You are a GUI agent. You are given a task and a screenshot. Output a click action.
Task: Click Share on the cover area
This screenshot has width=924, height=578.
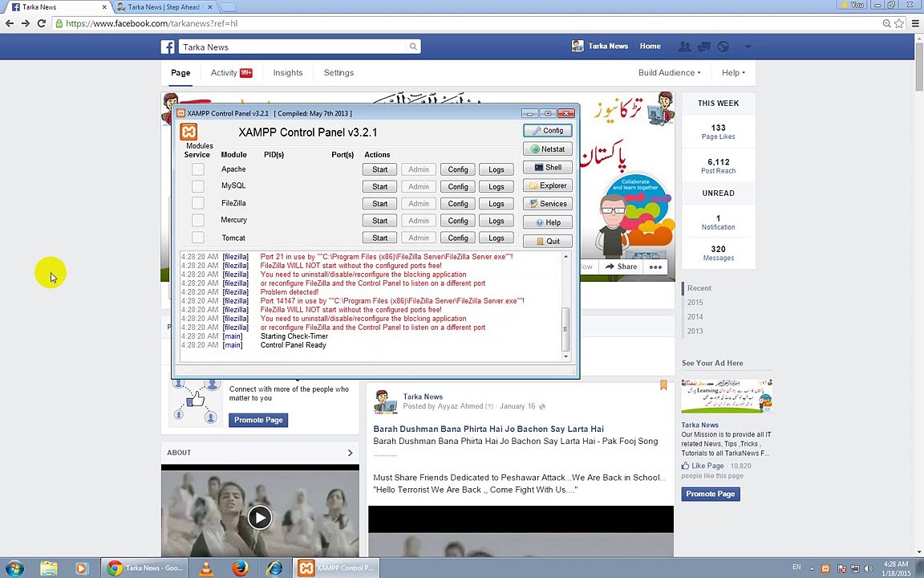[x=621, y=267]
